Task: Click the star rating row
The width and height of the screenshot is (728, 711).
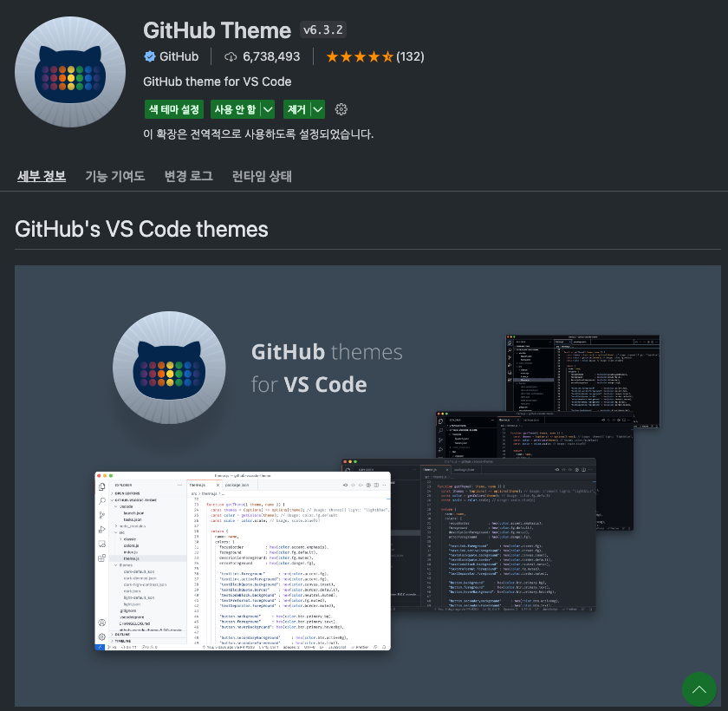Action: point(360,56)
